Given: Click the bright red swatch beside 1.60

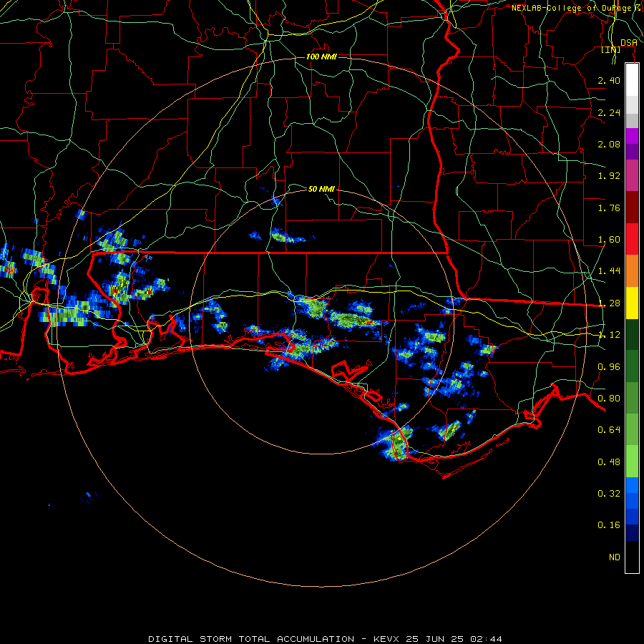Looking at the screenshot, I should [632, 240].
